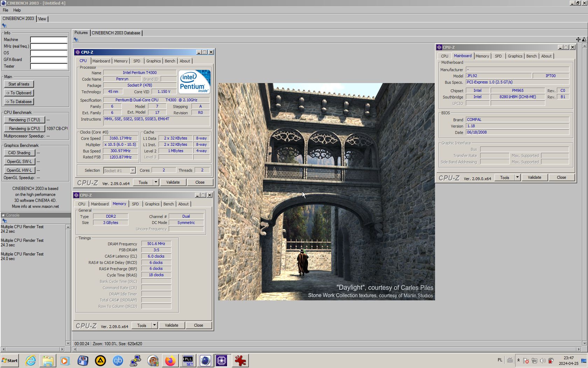Click the To Database button
This screenshot has height=368, width=588.
pyautogui.click(x=19, y=102)
